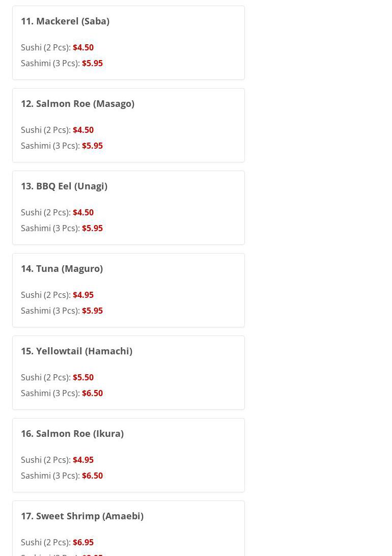
Task: Select Mackerel Sushi (2 Pcs) $4.50 option
Action: point(57,47)
